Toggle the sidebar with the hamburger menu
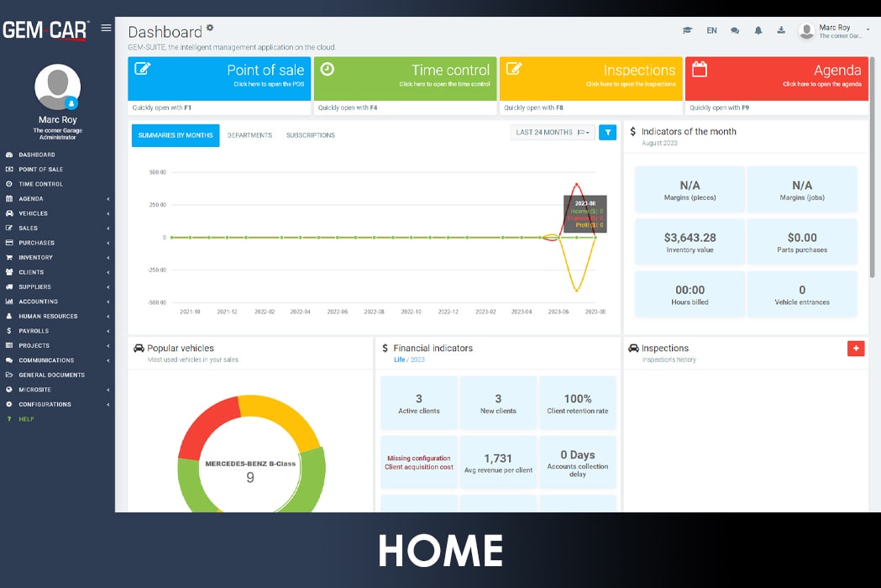Viewport: 881px width, 588px height. (106, 28)
